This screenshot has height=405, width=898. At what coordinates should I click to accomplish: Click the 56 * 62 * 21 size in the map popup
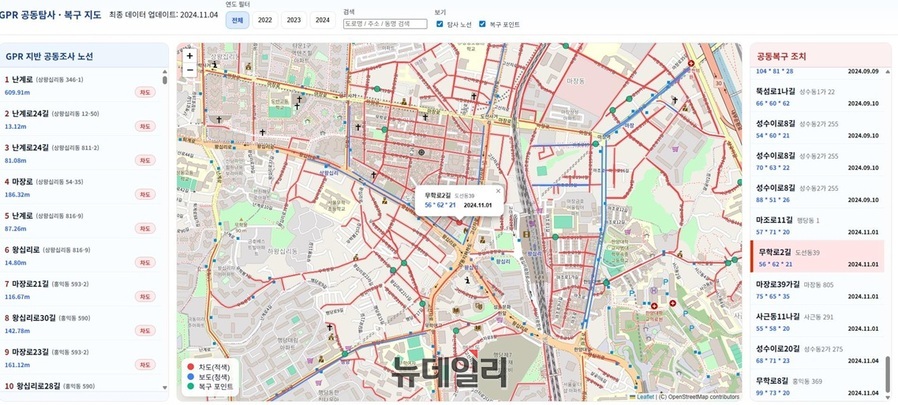[x=440, y=205]
